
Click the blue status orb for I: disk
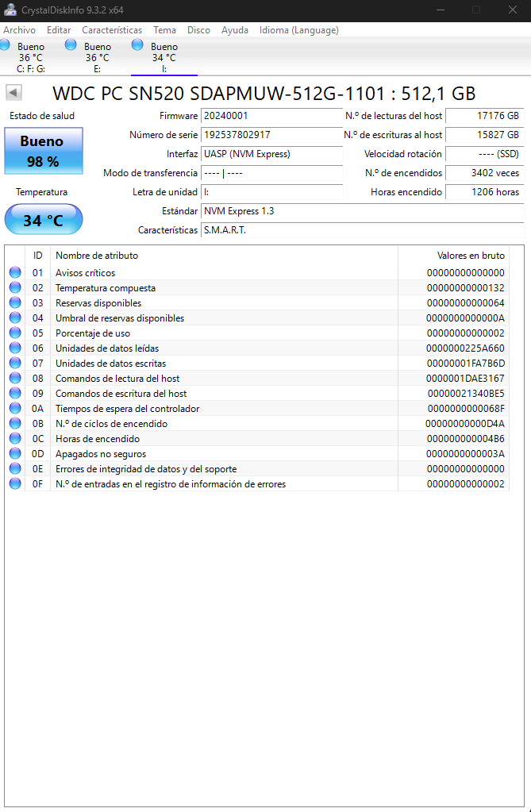137,45
